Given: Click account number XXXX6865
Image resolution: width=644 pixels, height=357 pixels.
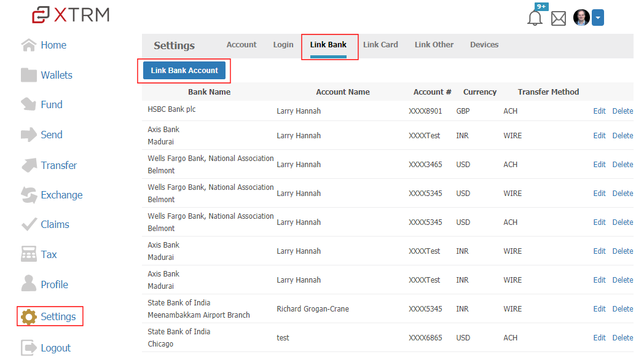Looking at the screenshot, I should 425,338.
